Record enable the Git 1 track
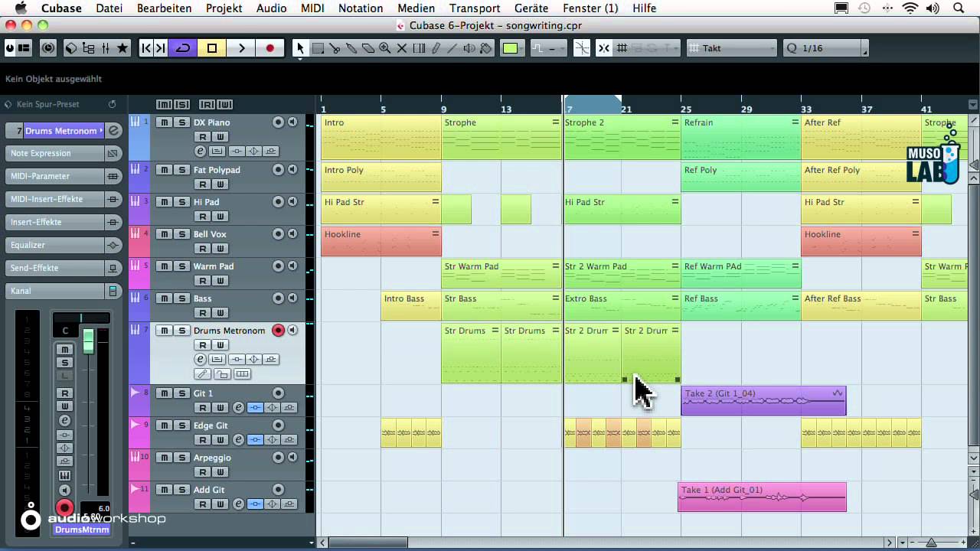Viewport: 980px width, 551px height. 278,393
